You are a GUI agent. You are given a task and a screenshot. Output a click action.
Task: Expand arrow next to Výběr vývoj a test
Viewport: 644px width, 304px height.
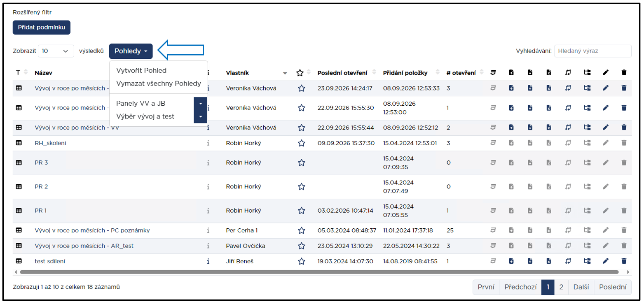coord(200,116)
